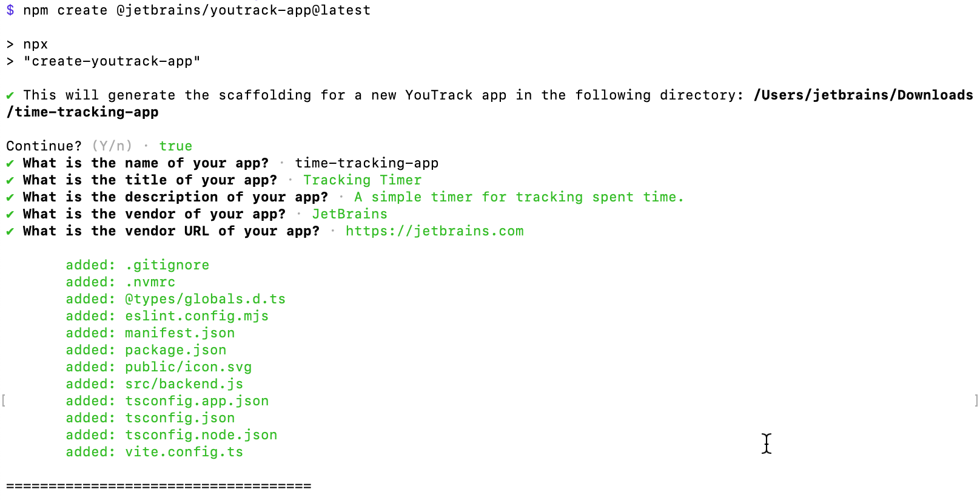This screenshot has height=500, width=980.
Task: Click the tsconfig.json file entry
Action: 180,418
